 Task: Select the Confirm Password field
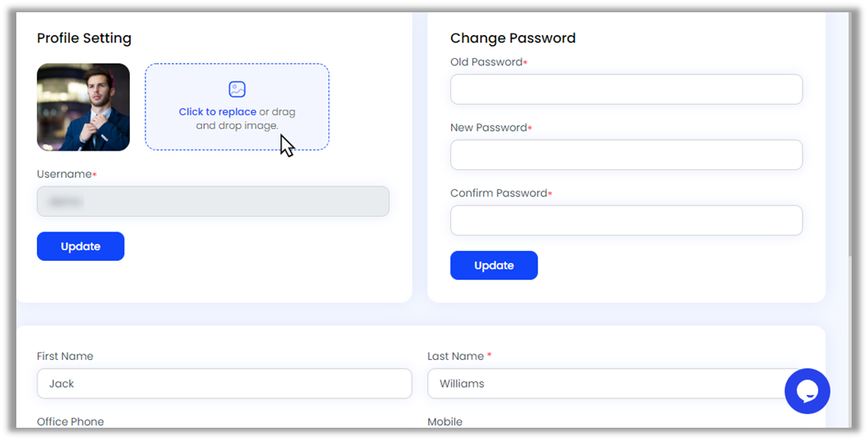(x=626, y=220)
